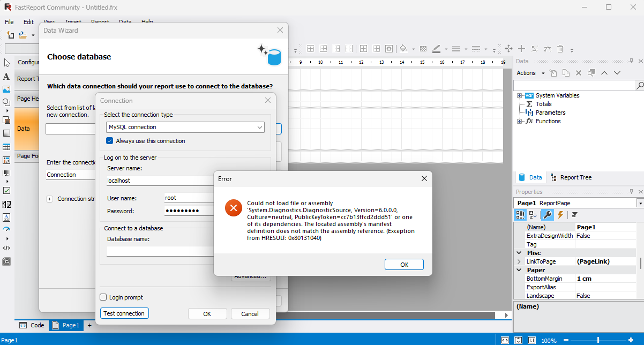Select the Barcode object tool
The width and height of the screenshot is (644, 345).
point(6,173)
